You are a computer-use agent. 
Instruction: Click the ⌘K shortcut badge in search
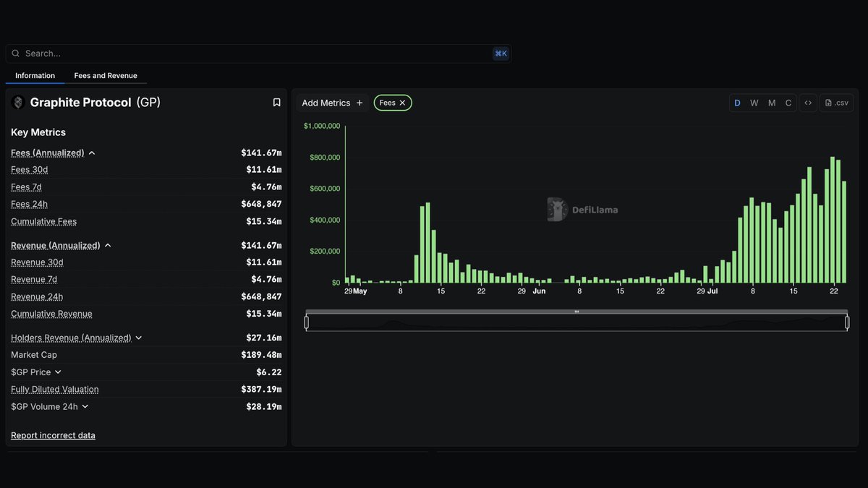pyautogui.click(x=501, y=53)
